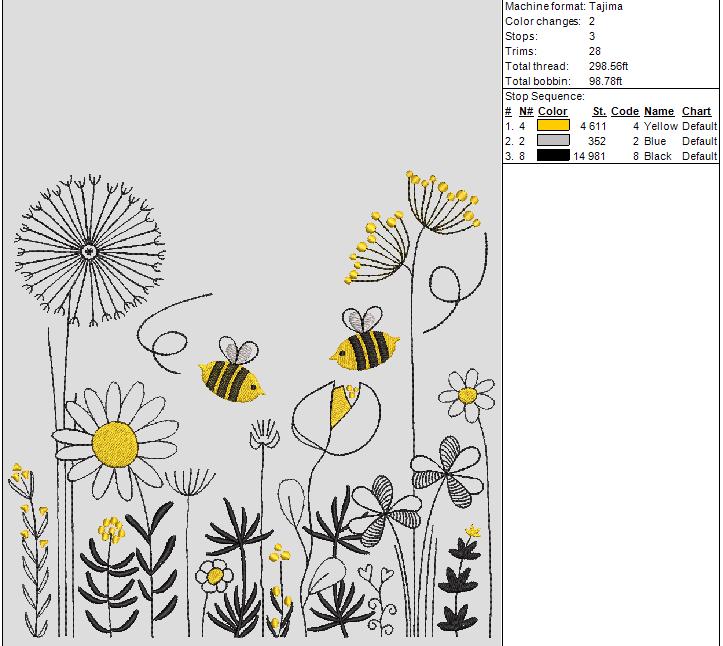The height and width of the screenshot is (646, 723).
Task: Click the Yellow thread color swatch
Action: point(553,125)
